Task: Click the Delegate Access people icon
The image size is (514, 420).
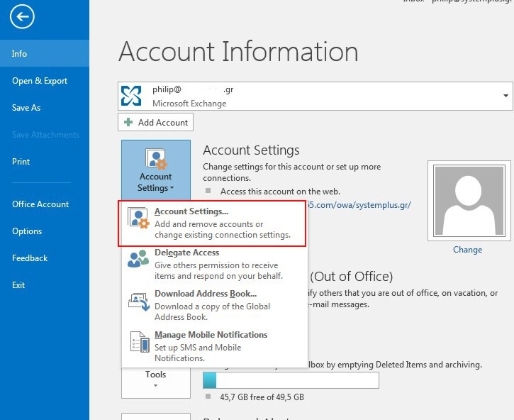Action: [138, 258]
